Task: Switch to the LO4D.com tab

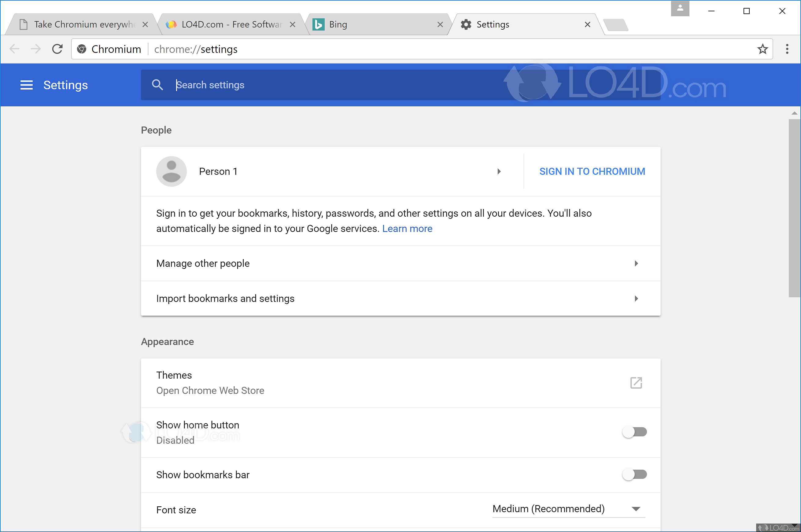Action: click(231, 24)
